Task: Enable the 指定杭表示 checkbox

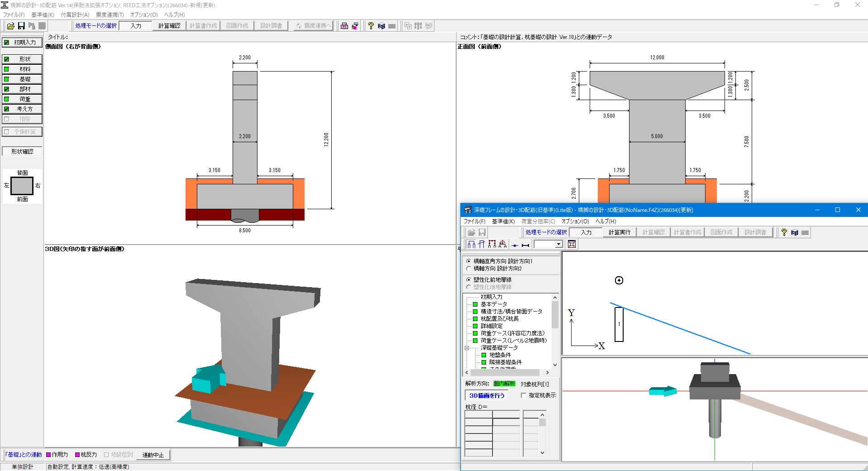Action: click(524, 395)
